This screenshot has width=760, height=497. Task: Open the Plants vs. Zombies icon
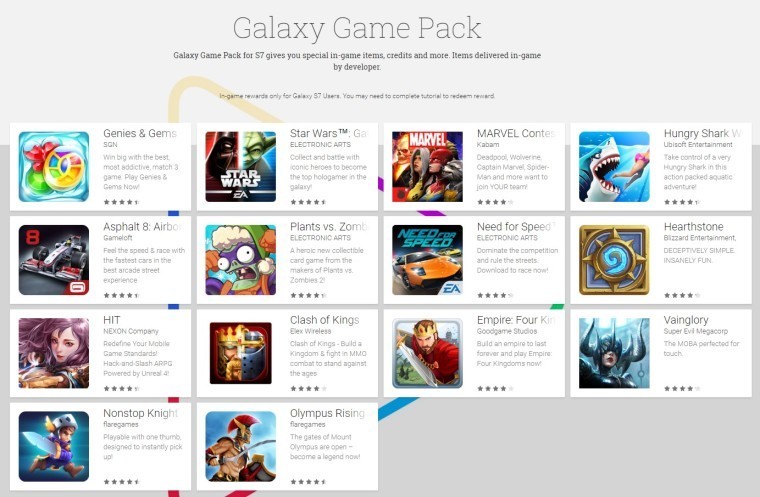tap(240, 259)
